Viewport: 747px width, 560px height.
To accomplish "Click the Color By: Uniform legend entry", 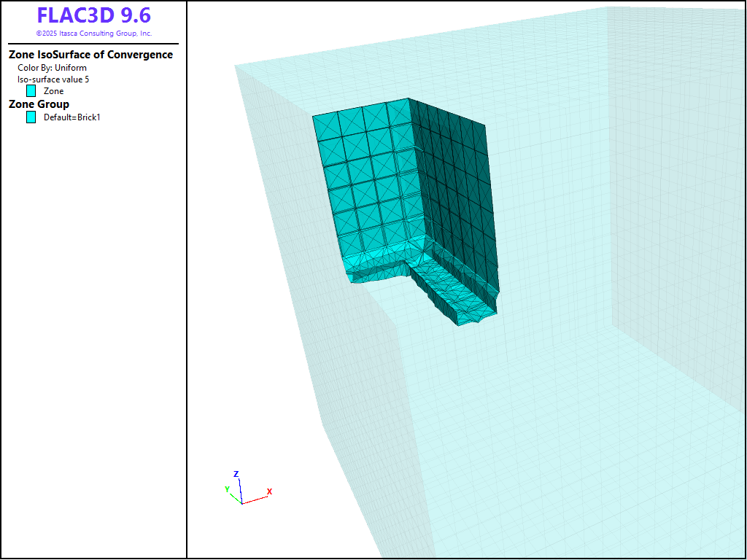I will click(52, 68).
